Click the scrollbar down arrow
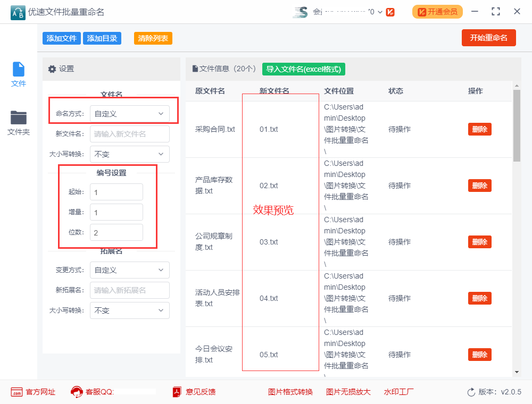532x404 pixels. click(517, 372)
